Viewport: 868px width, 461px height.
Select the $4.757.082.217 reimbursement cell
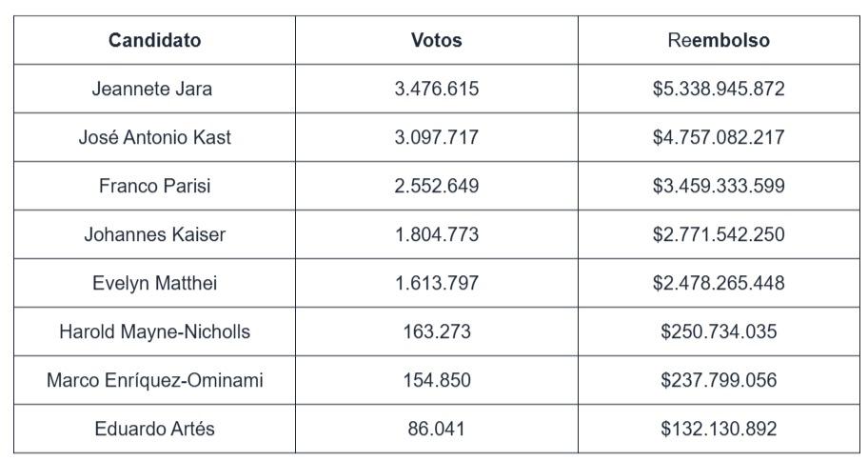click(x=719, y=137)
